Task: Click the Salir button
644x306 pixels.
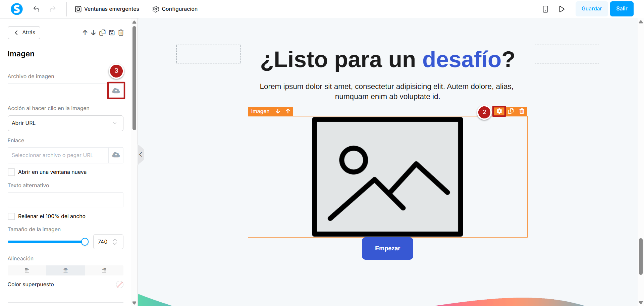Action: pyautogui.click(x=622, y=9)
